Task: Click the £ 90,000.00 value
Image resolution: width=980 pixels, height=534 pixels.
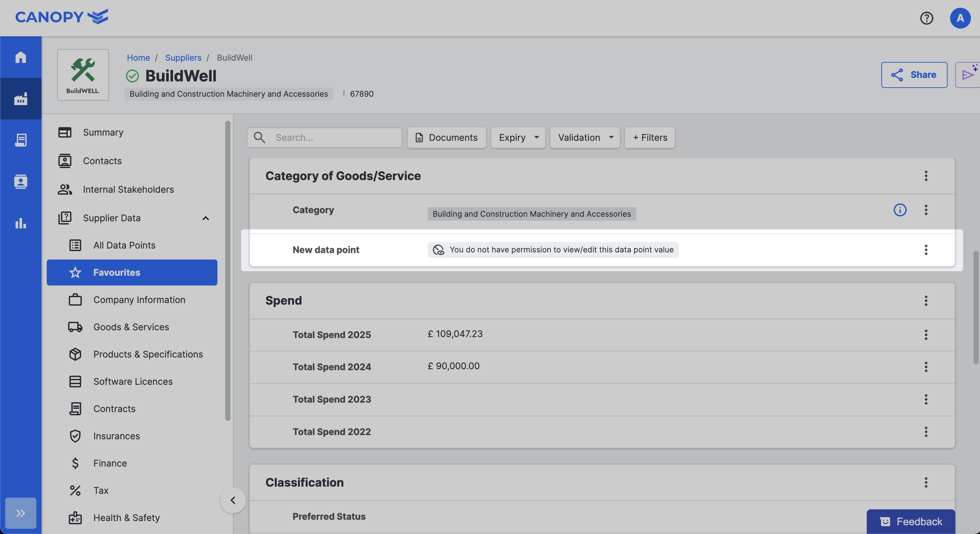Action: pyautogui.click(x=453, y=366)
